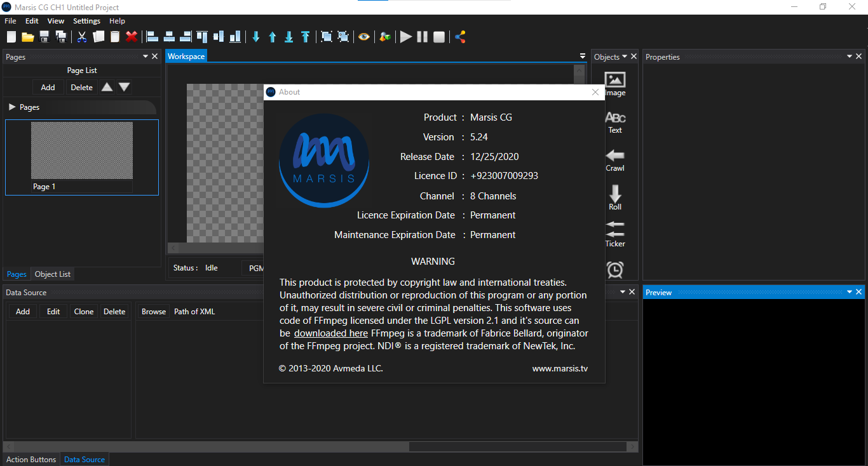Click the share connections icon
The image size is (868, 466).
[460, 37]
